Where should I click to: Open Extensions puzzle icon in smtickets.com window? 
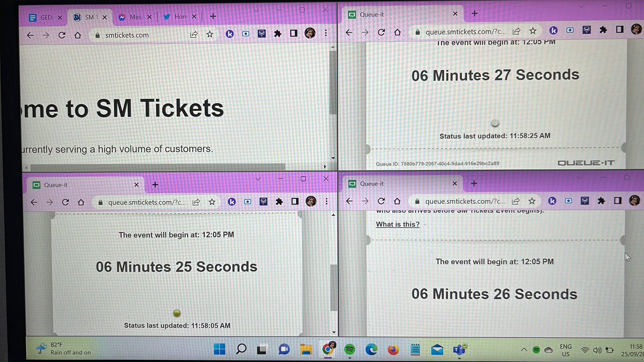[277, 33]
